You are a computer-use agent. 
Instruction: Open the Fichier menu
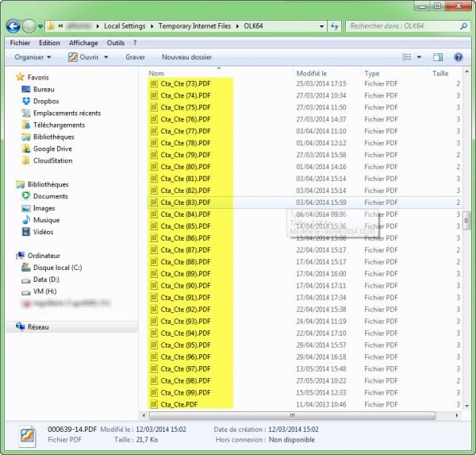20,43
